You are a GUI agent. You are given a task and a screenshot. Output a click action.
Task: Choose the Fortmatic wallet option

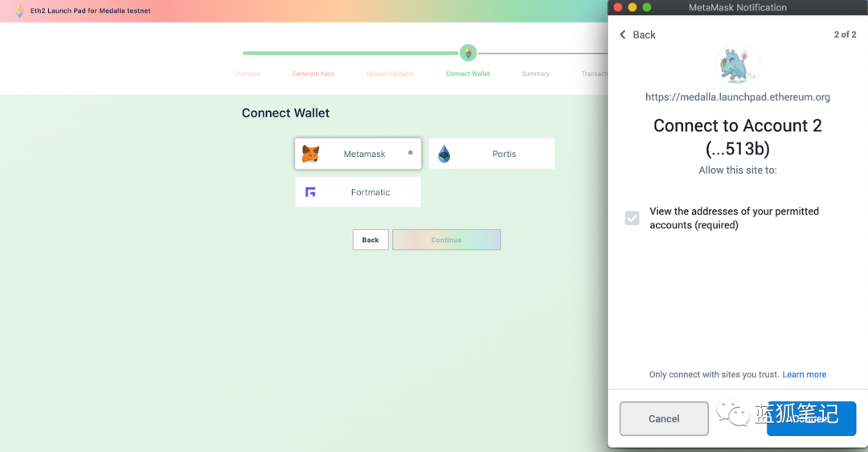tap(358, 192)
